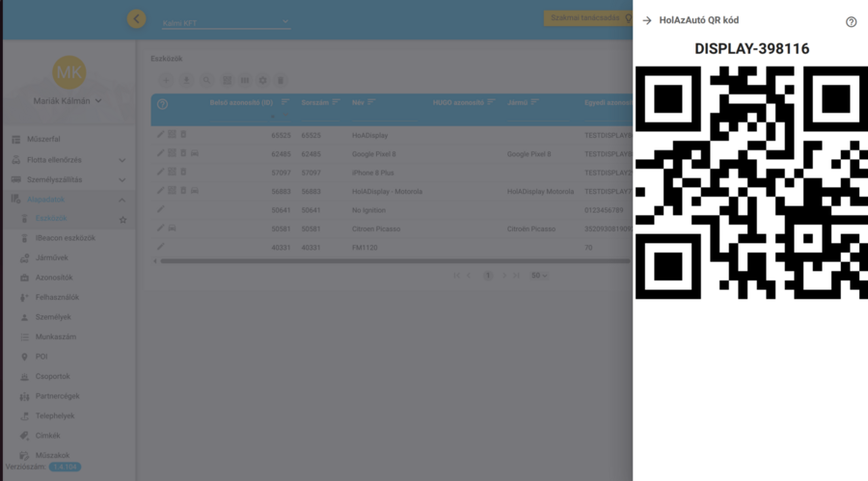Open Járművek in the sidebar
The height and width of the screenshot is (481, 868).
pyautogui.click(x=51, y=258)
